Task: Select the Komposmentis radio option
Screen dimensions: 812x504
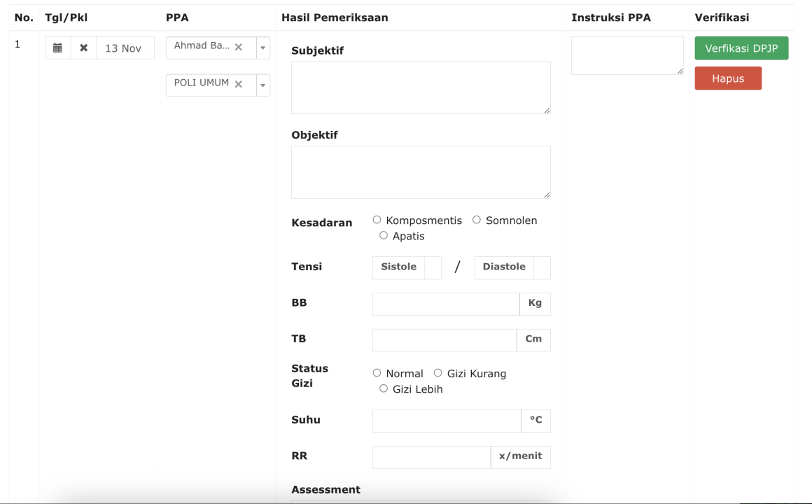Action: (x=377, y=220)
